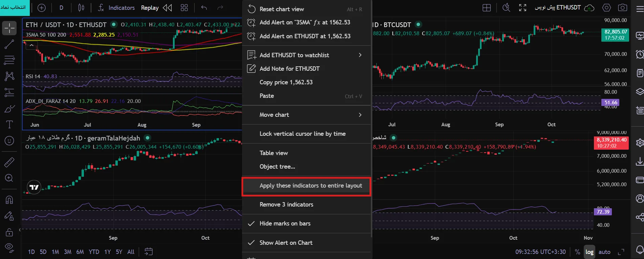Toggle lock all drawings

click(9, 232)
